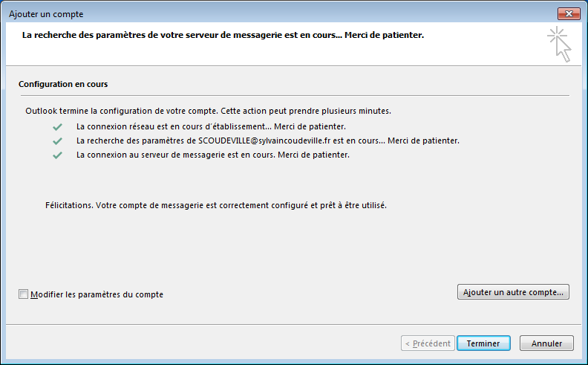588x365 pixels.
Task: Click the bold server search header text
Action: [223, 35]
